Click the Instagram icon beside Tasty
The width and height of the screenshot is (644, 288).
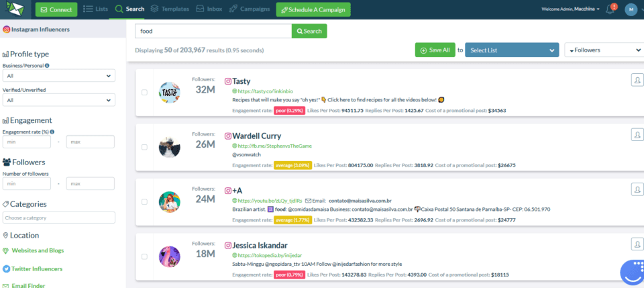coord(228,81)
